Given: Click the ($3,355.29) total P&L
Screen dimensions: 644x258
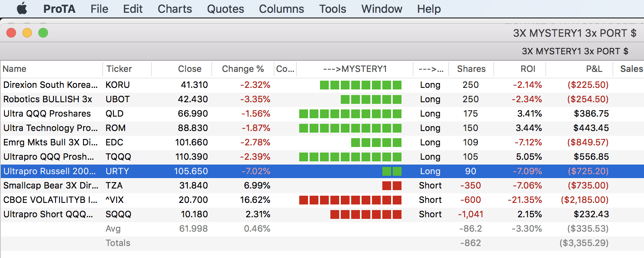Looking at the screenshot, I should (584, 243).
